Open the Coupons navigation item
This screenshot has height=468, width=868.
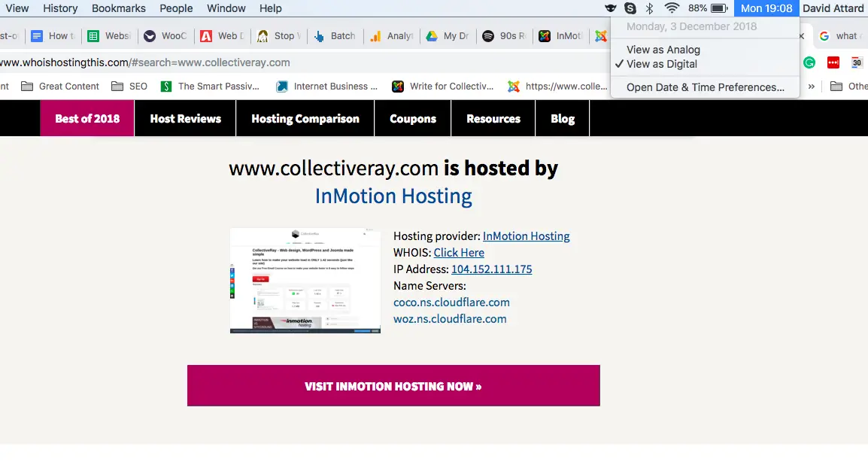413,119
